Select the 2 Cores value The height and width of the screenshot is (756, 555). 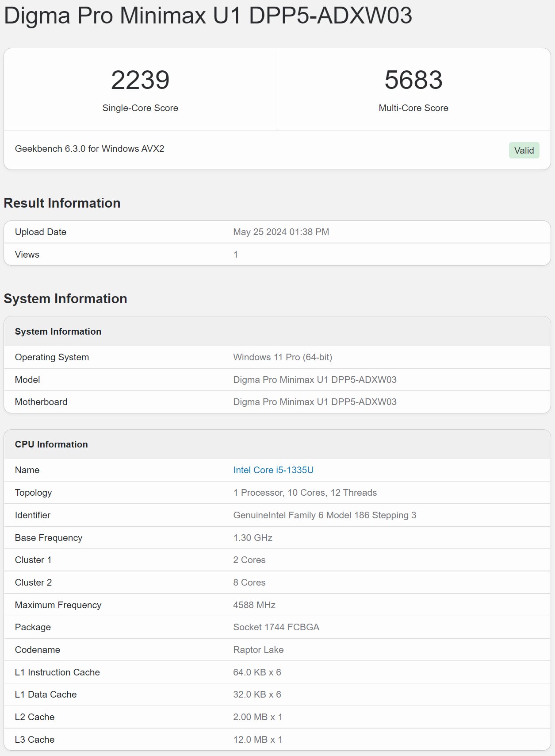(x=249, y=560)
